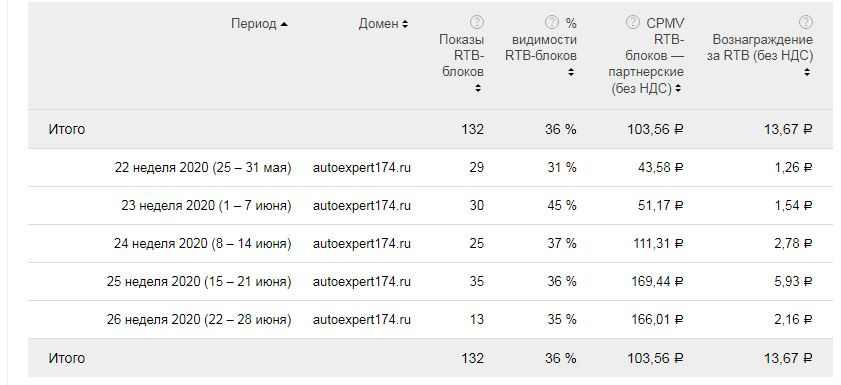
Task: Sort by Период column arrow
Action: 284,24
